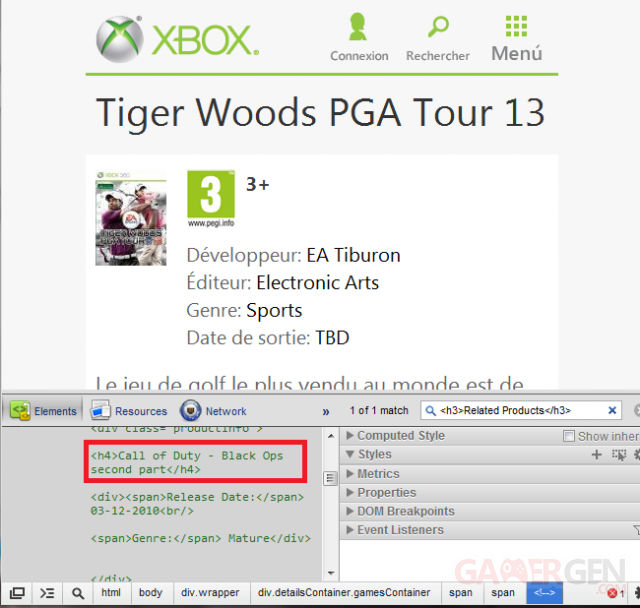Select the h4 Call of Duty source line

[187, 462]
